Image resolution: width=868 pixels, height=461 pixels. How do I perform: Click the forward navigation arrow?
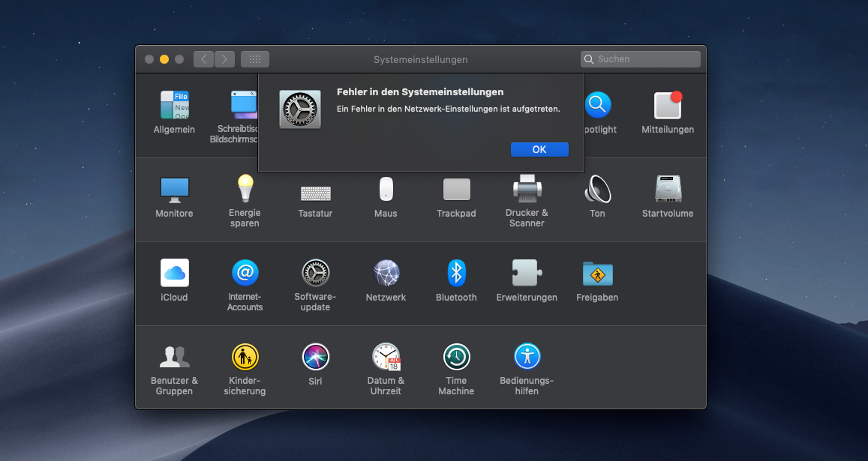pos(224,59)
